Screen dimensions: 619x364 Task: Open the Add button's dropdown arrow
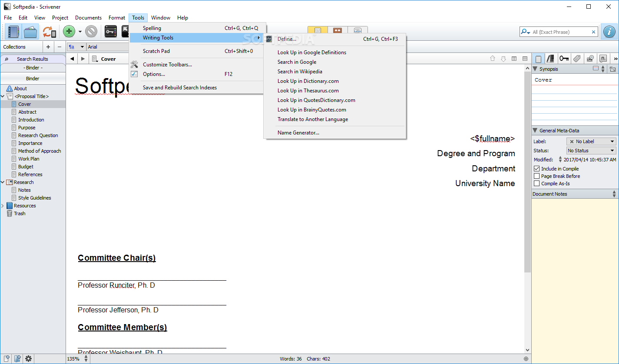pyautogui.click(x=80, y=32)
